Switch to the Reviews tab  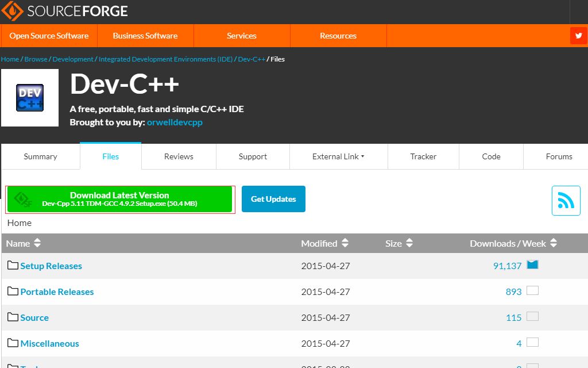coord(179,156)
